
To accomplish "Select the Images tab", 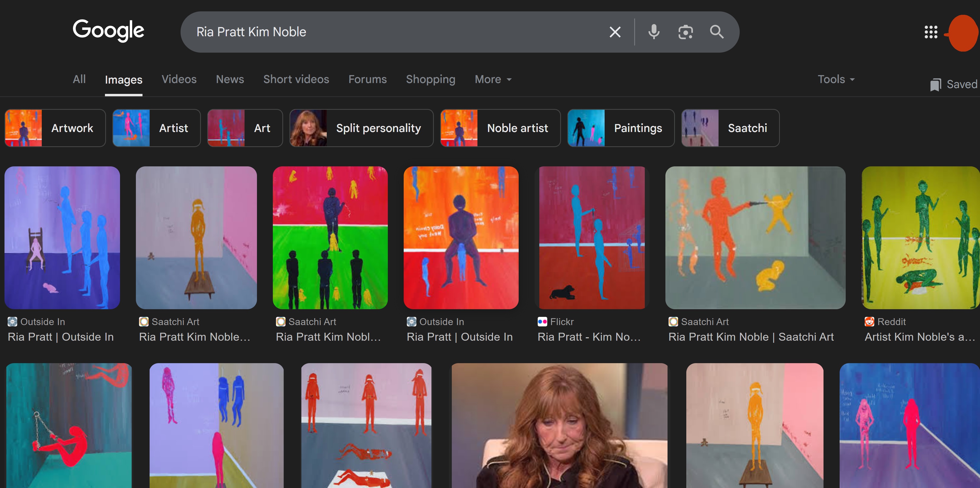I will tap(124, 80).
